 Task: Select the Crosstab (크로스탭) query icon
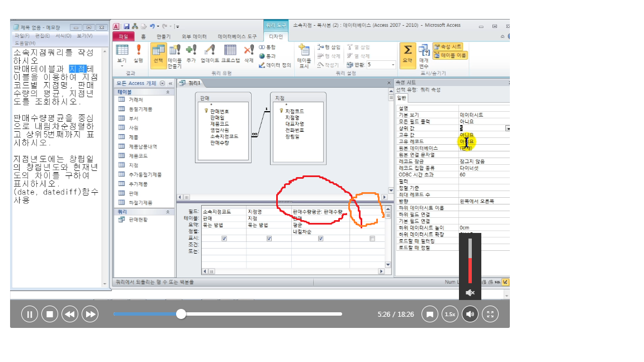click(x=230, y=51)
